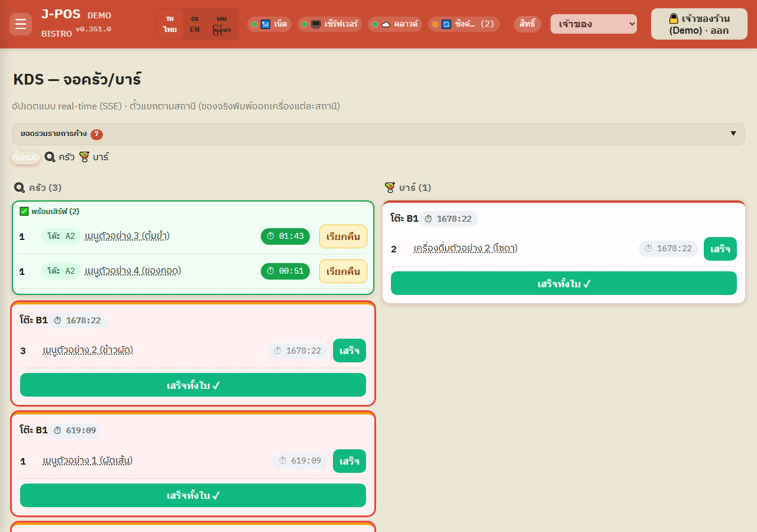The image size is (757, 532).
Task: Click the พร้อมเสิร์ฟ (2) checkmark icon
Action: pyautogui.click(x=24, y=211)
